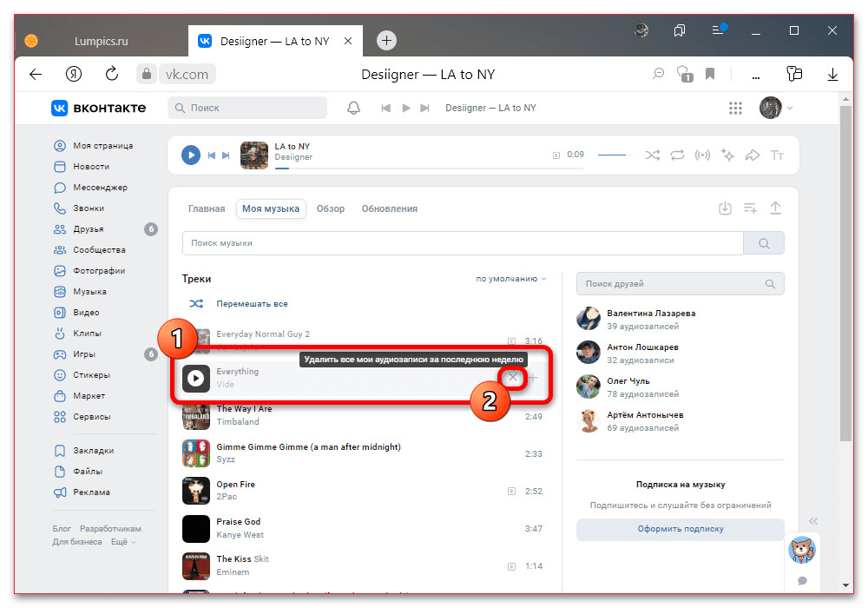
Task: Open Антон Лошкарев's audio list
Action: [680, 354]
